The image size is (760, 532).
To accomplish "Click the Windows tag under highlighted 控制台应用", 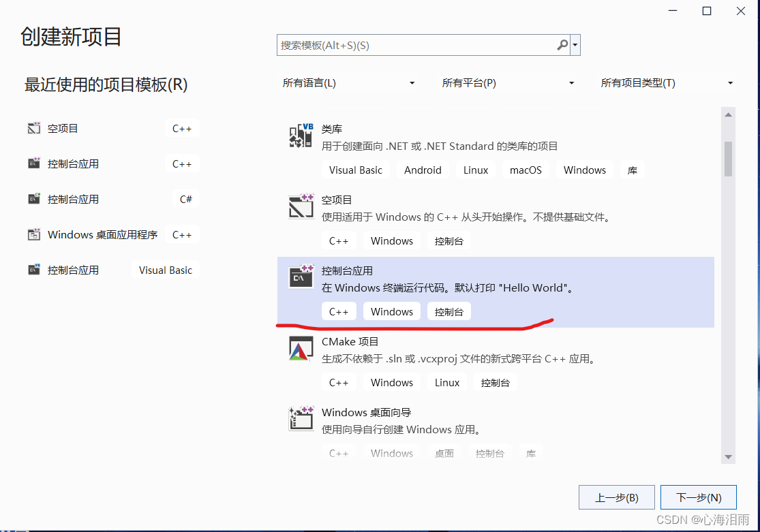I will pyautogui.click(x=392, y=311).
